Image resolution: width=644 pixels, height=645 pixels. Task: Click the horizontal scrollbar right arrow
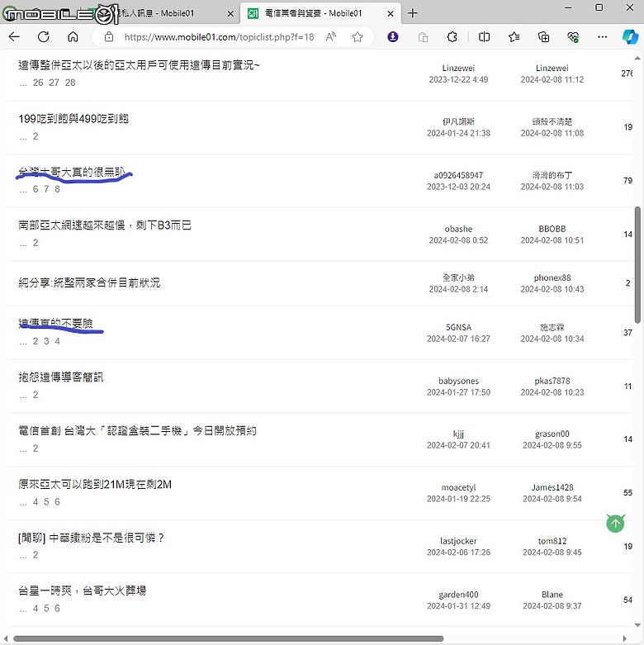click(x=625, y=639)
